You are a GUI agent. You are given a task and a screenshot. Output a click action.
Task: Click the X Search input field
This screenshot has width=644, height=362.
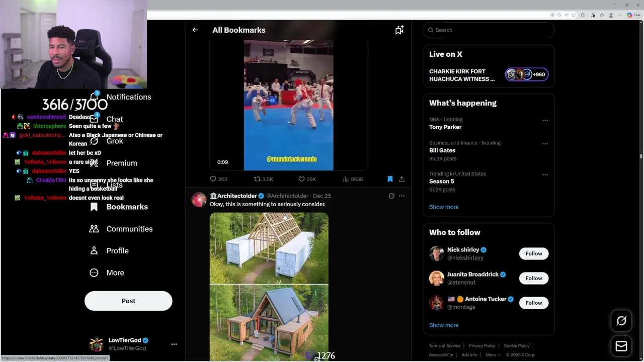(x=489, y=30)
